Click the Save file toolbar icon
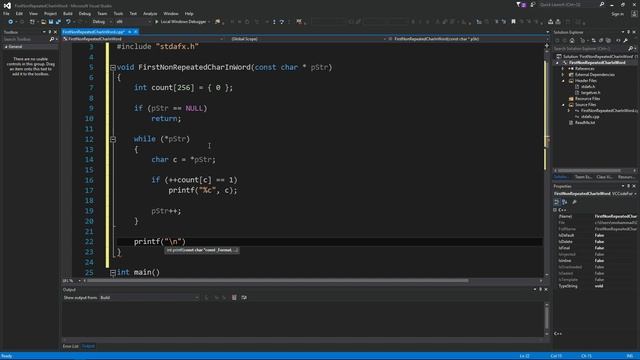The image size is (640, 360). pyautogui.click(x=51, y=22)
